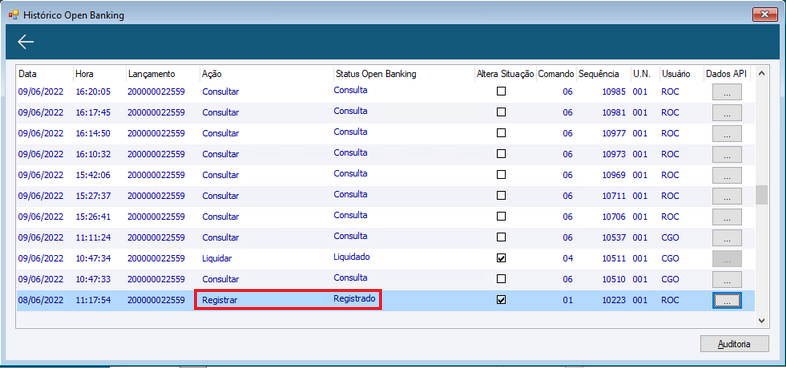Viewport: 786px width, 368px height.
Task: Toggle Altera Situação checkbox for sequence 10977
Action: coord(501,133)
